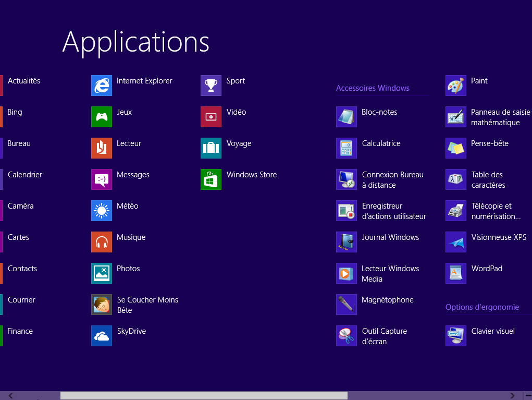The height and width of the screenshot is (400, 532).
Task: Open the Lecteur reader icon
Action: pos(102,148)
